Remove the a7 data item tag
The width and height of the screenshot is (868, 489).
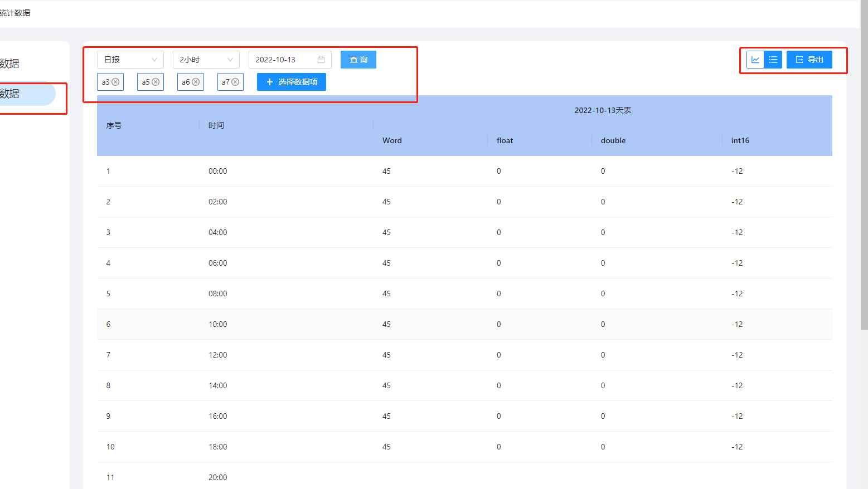tap(235, 82)
